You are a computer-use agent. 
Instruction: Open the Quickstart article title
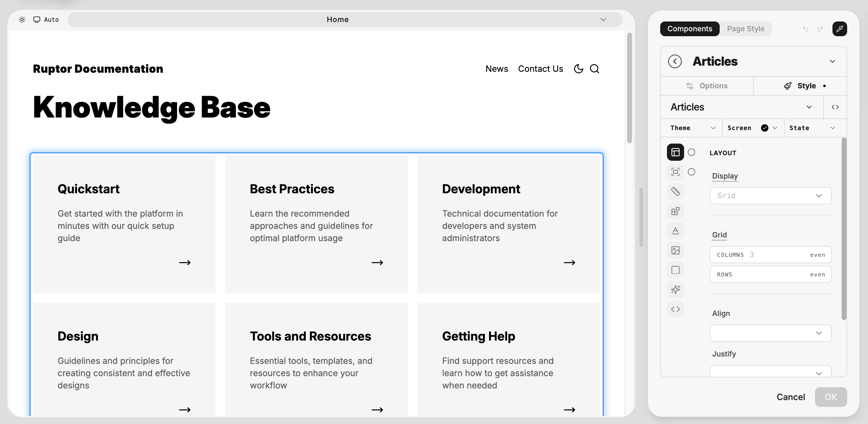88,189
